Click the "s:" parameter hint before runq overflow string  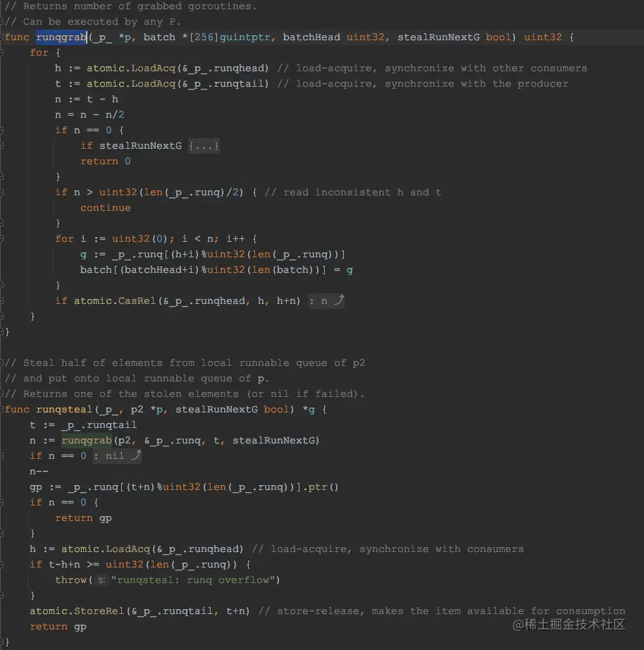(x=102, y=580)
